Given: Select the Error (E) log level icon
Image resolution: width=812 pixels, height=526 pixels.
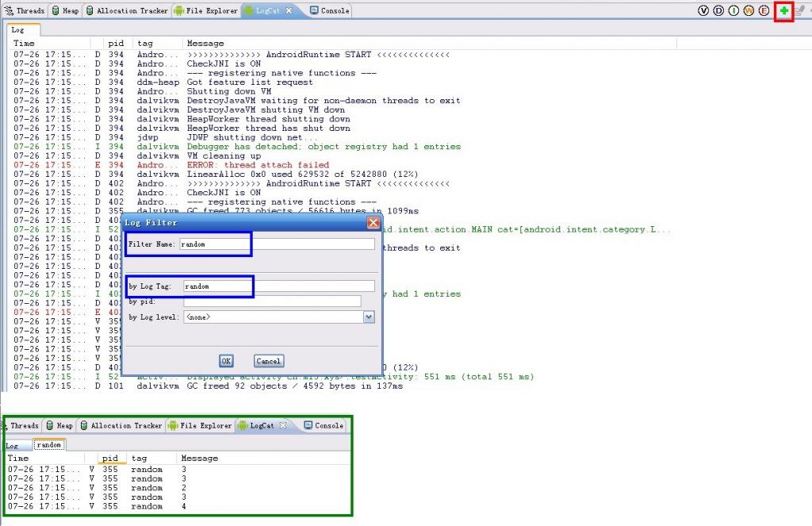Looking at the screenshot, I should [764, 11].
